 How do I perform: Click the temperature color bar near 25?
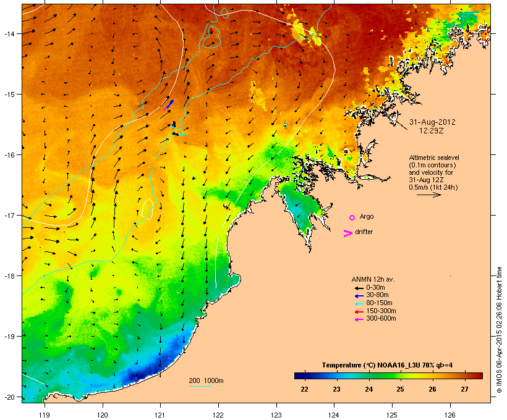click(x=400, y=376)
